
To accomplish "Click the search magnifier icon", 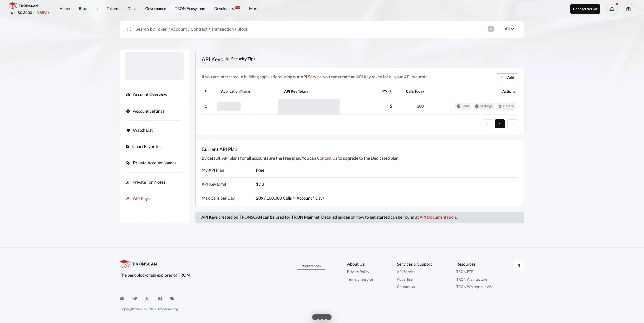I will pyautogui.click(x=129, y=29).
